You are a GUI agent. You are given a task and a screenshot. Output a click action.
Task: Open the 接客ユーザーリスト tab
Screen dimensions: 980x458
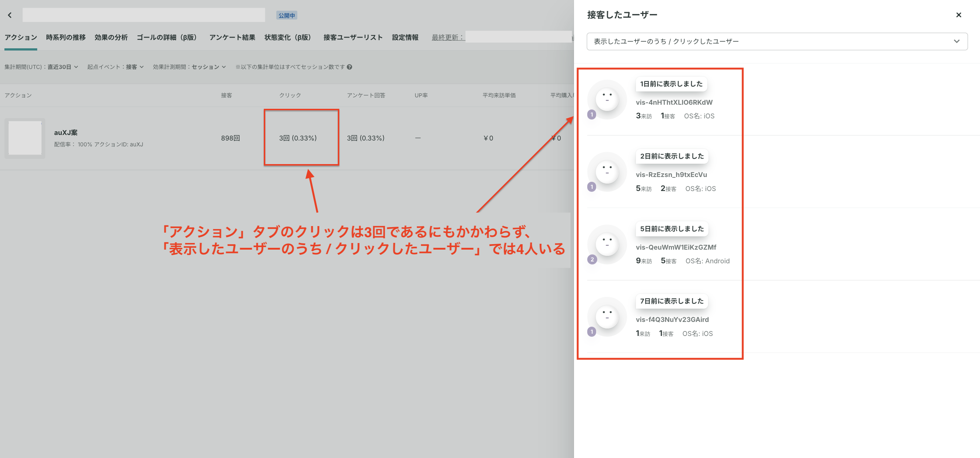(x=353, y=37)
